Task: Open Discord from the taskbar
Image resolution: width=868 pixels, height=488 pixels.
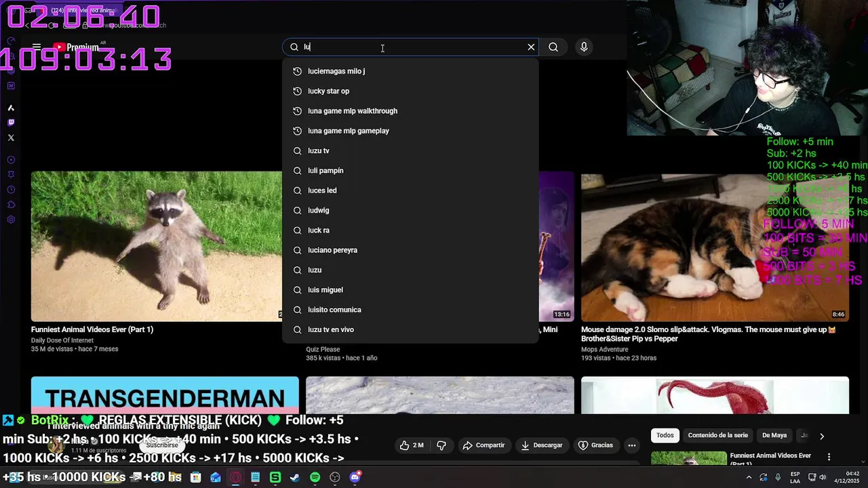Action: 355,477
